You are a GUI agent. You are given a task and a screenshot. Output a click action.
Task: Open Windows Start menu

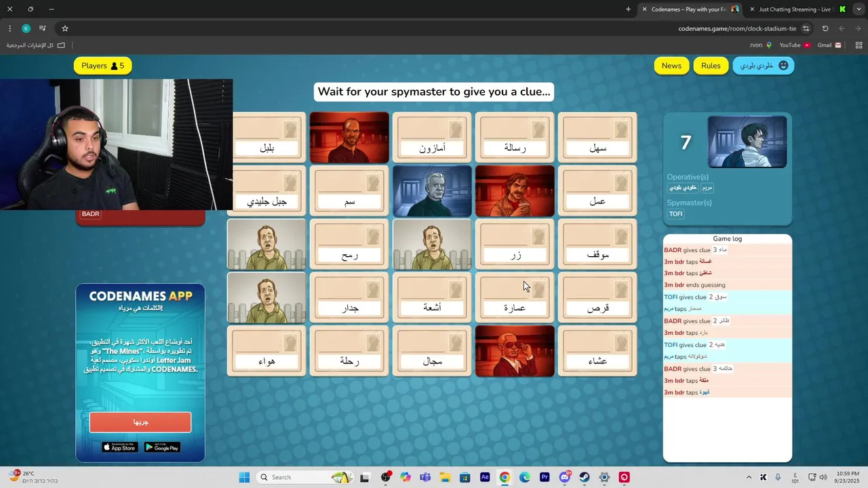(244, 477)
